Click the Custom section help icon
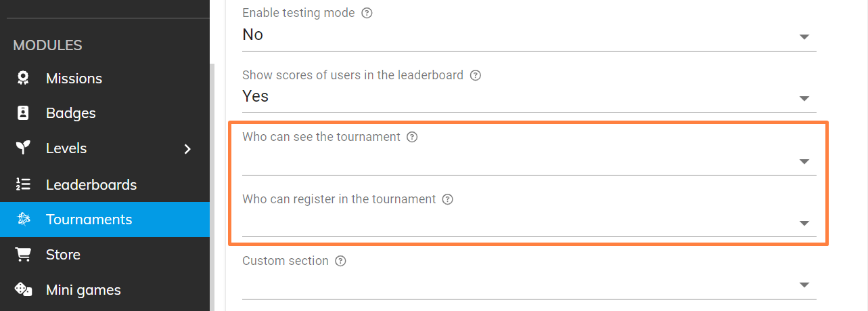Image resolution: width=868 pixels, height=311 pixels. tap(341, 261)
